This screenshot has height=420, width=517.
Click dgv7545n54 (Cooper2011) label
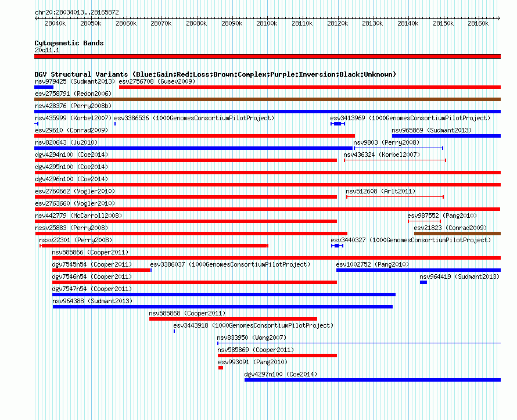click(x=92, y=264)
